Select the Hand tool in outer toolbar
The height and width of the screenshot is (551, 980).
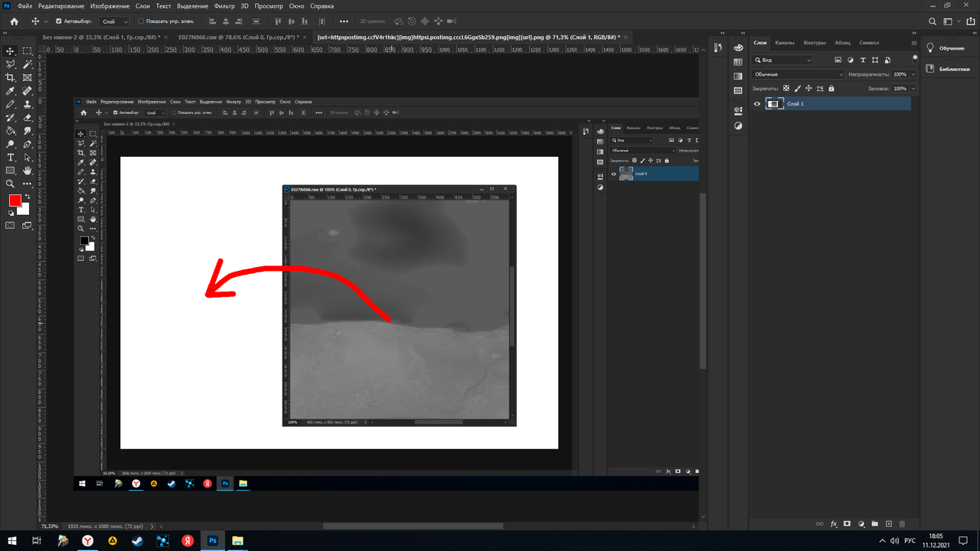[27, 170]
